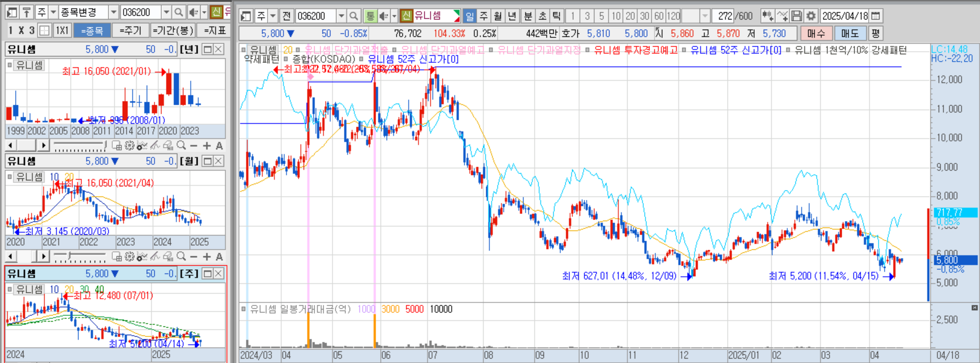Open main toolbar 주 type dropdown

(273, 16)
